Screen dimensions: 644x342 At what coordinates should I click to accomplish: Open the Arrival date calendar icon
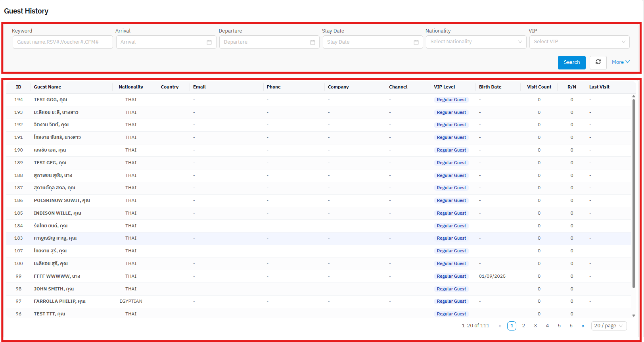click(209, 42)
